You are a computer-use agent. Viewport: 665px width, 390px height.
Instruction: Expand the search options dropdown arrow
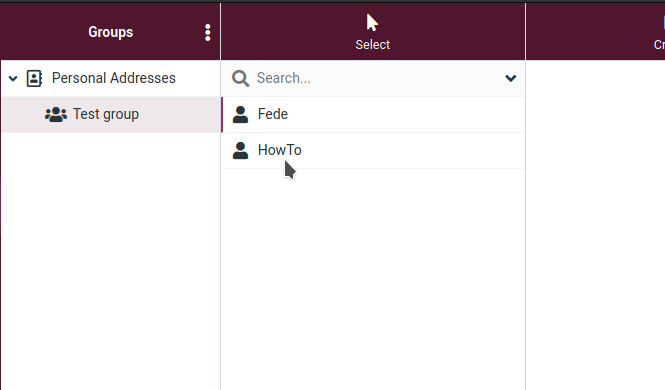coord(511,78)
